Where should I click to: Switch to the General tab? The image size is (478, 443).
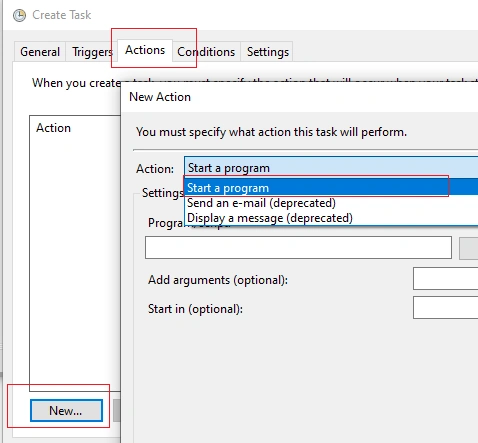(40, 52)
